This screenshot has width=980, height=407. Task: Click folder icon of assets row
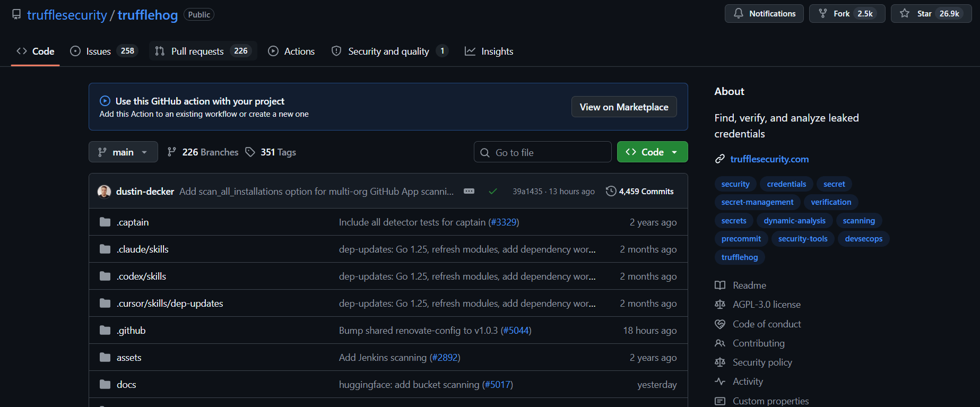105,357
